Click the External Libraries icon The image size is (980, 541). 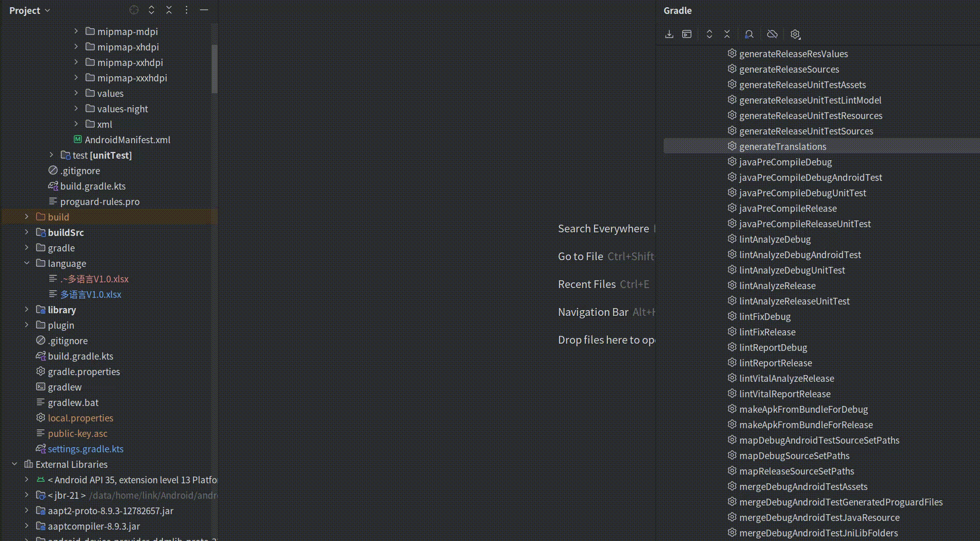(28, 464)
